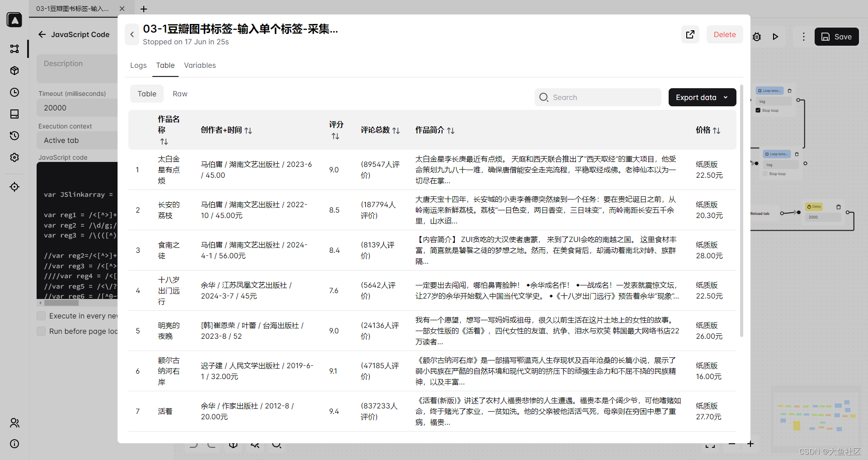Click the debug bug icon

pyautogui.click(x=757, y=37)
